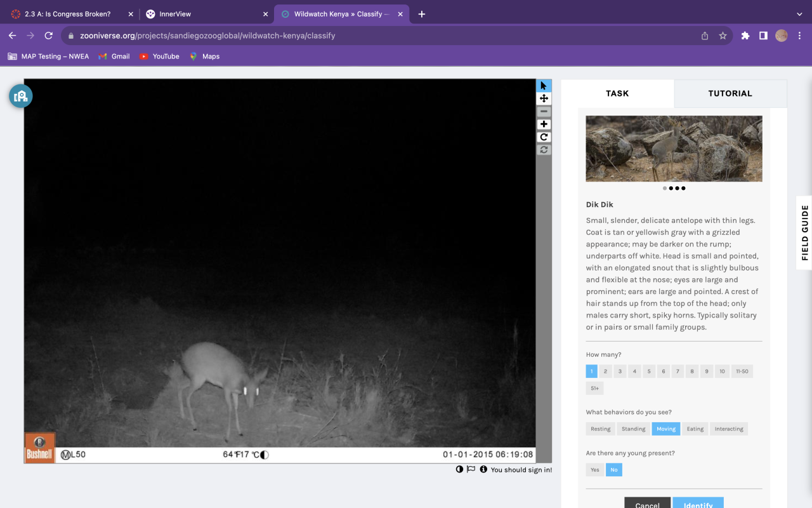
Task: Click the Identify button
Action: [x=698, y=503]
